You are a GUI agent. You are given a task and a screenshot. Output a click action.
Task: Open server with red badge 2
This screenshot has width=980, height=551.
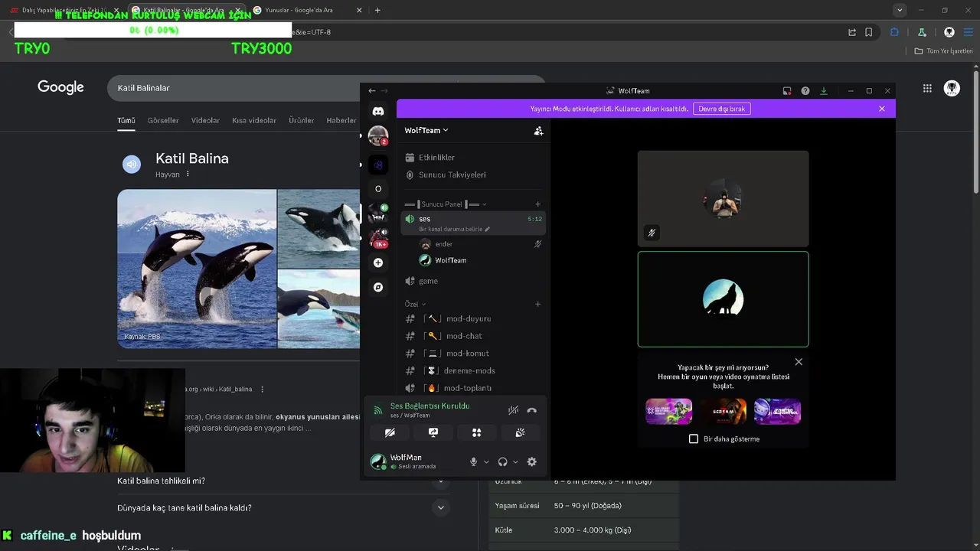(378, 136)
